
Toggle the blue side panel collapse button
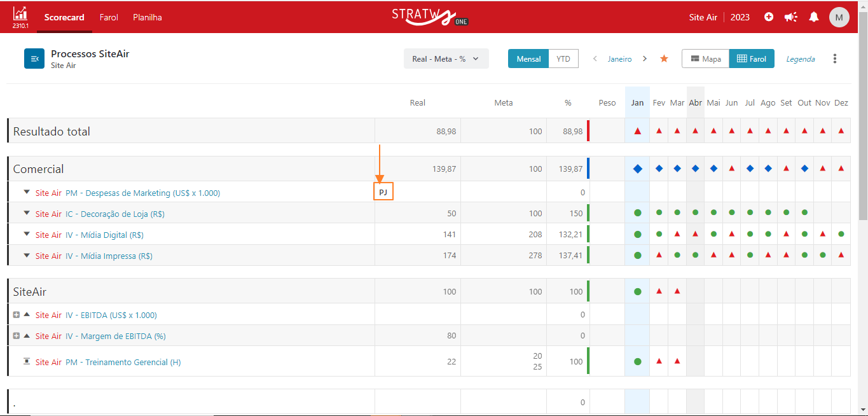tap(34, 59)
